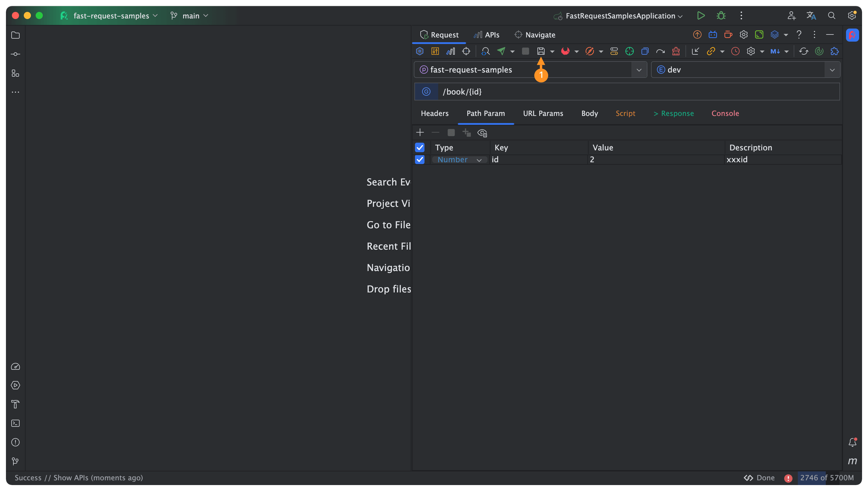
Task: Open the APIs tab in Fast Request
Action: coord(486,34)
